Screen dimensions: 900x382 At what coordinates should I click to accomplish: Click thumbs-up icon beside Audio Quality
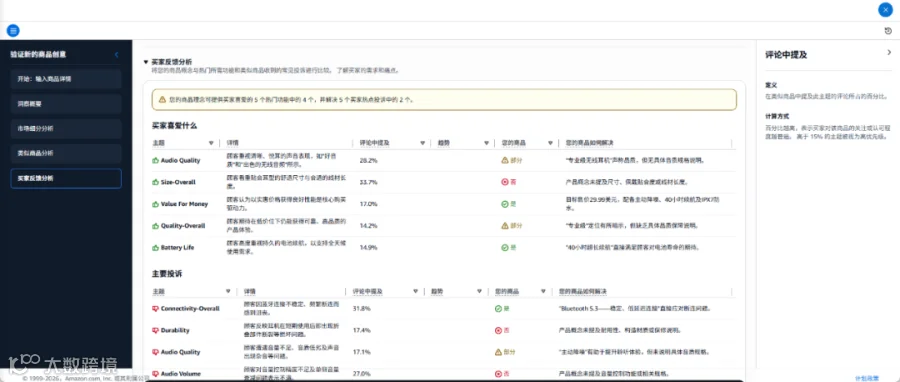pos(155,161)
